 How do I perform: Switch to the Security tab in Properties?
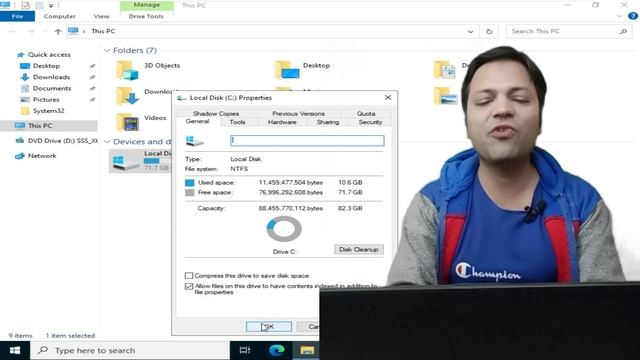[370, 122]
